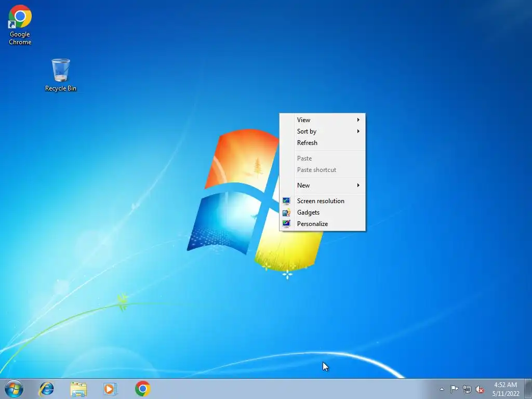Open the Windows Start menu orb
Image resolution: width=532 pixels, height=399 pixels.
coord(14,389)
